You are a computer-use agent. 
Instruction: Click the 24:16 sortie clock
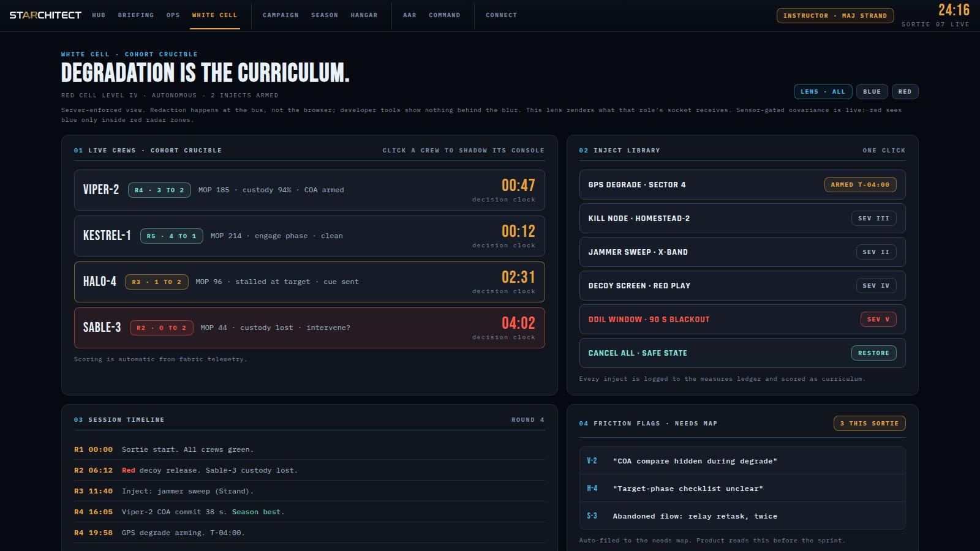[x=954, y=10]
